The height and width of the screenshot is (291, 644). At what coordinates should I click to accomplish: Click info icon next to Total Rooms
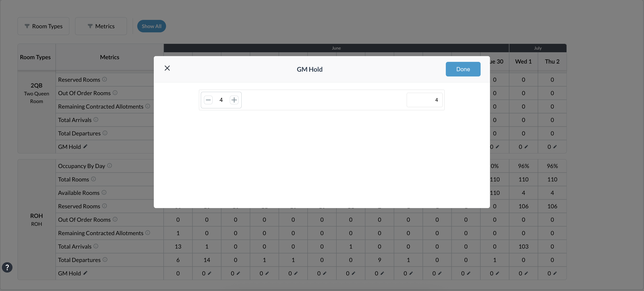[94, 179]
